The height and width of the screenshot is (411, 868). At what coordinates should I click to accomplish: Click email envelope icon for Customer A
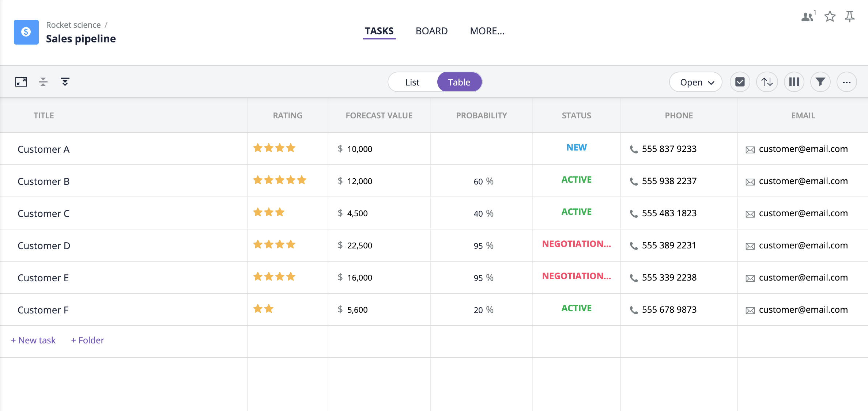click(750, 150)
